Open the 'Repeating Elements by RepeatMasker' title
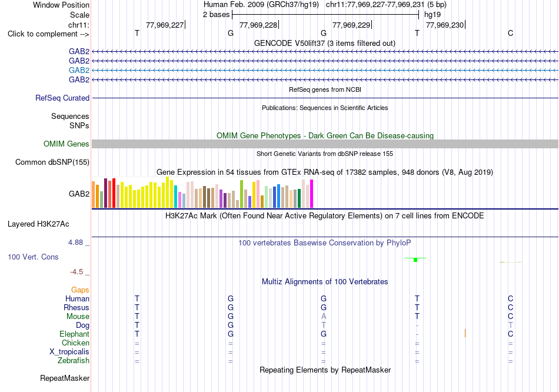This screenshot has height=392, width=559. tap(325, 370)
